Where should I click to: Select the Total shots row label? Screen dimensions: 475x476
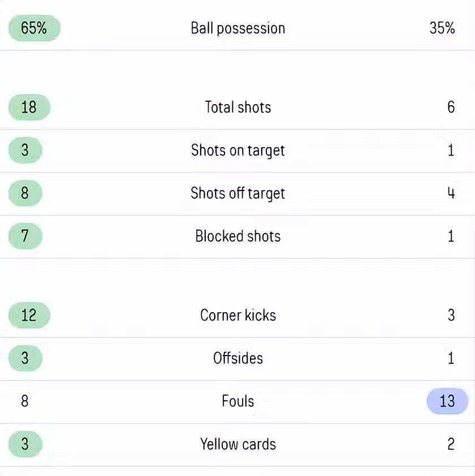237,107
